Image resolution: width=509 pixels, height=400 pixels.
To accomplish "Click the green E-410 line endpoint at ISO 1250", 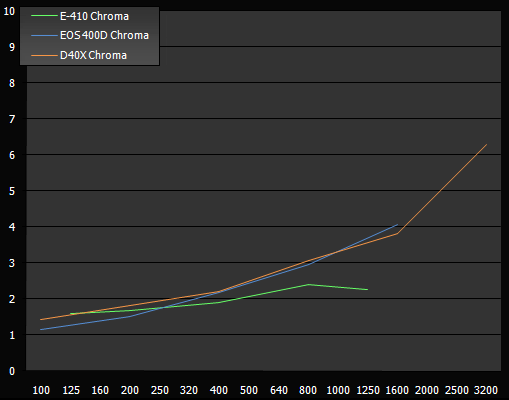I will (367, 290).
